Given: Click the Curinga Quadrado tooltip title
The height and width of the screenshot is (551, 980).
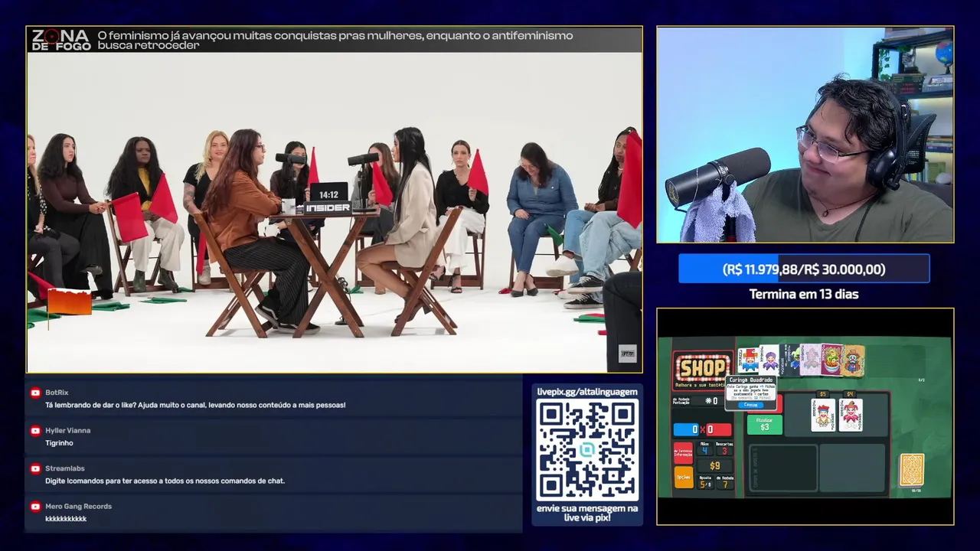Looking at the screenshot, I should [x=751, y=380].
